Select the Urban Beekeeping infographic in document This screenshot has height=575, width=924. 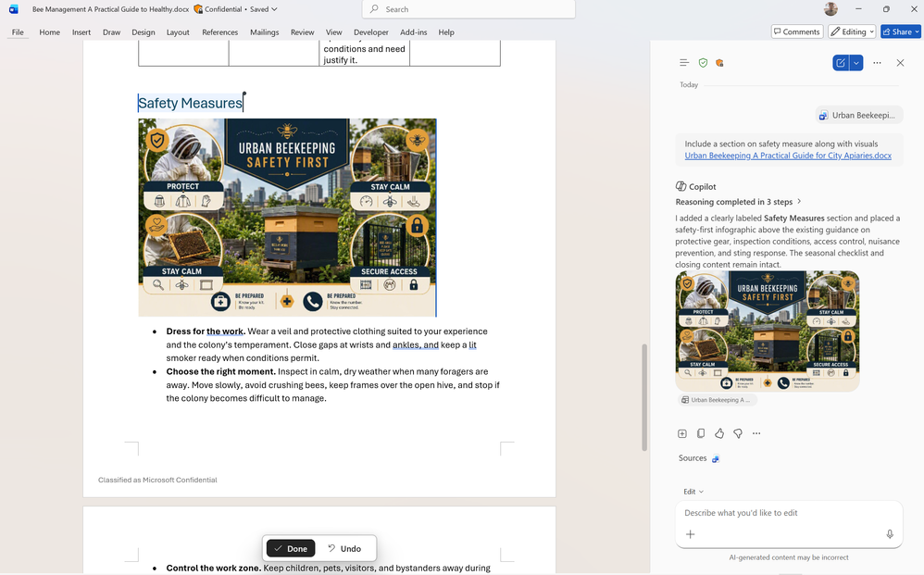click(288, 218)
